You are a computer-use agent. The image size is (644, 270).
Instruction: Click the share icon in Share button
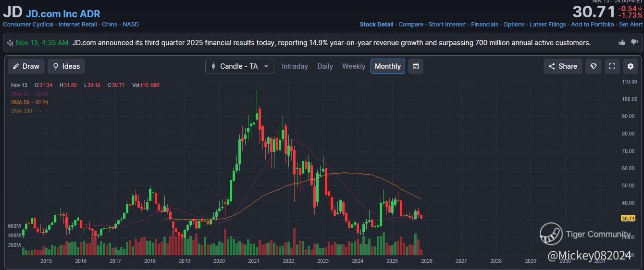coord(552,66)
